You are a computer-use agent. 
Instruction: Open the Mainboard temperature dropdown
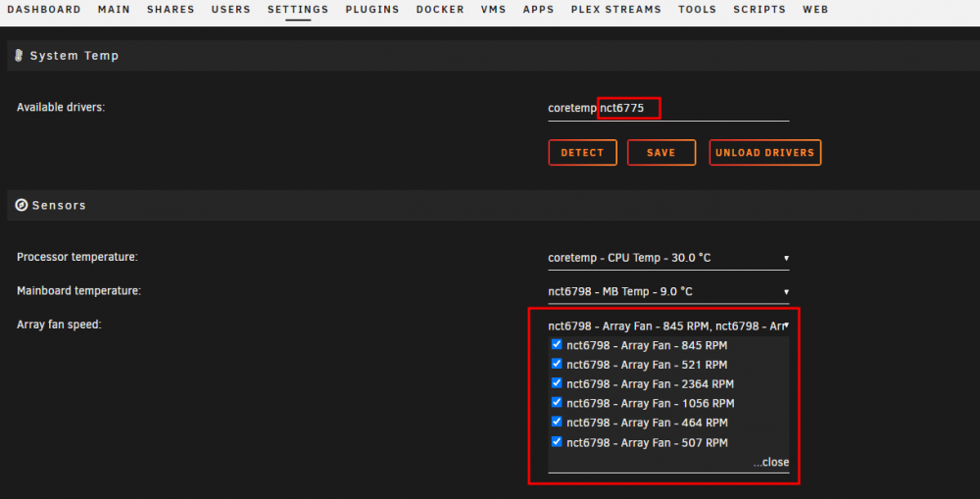point(668,291)
